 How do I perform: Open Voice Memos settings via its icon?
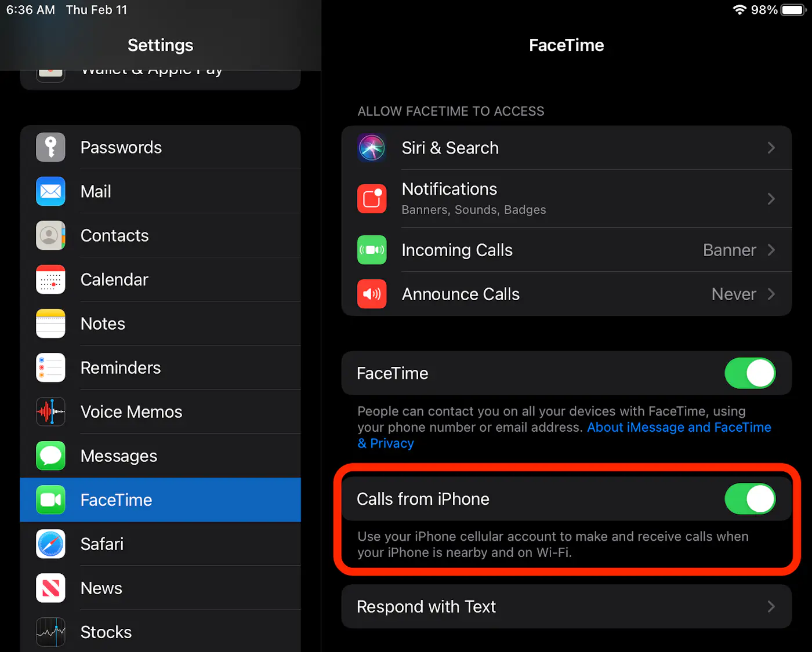[50, 411]
